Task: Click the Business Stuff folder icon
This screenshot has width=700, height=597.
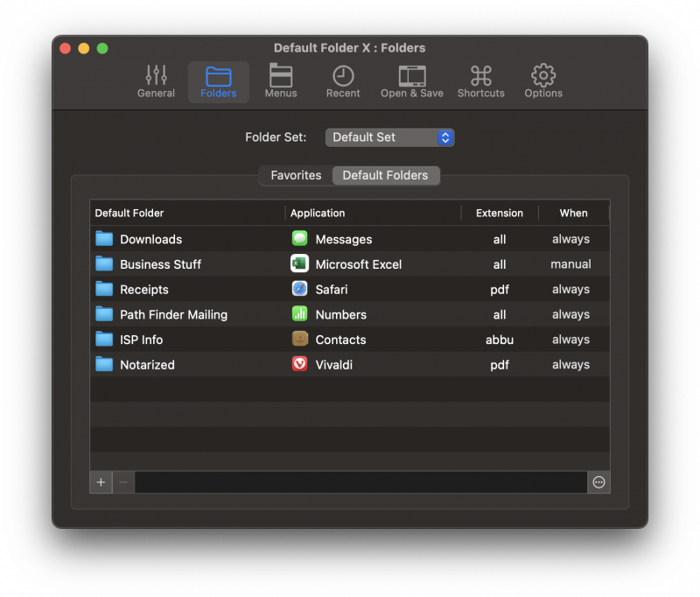Action: tap(104, 263)
